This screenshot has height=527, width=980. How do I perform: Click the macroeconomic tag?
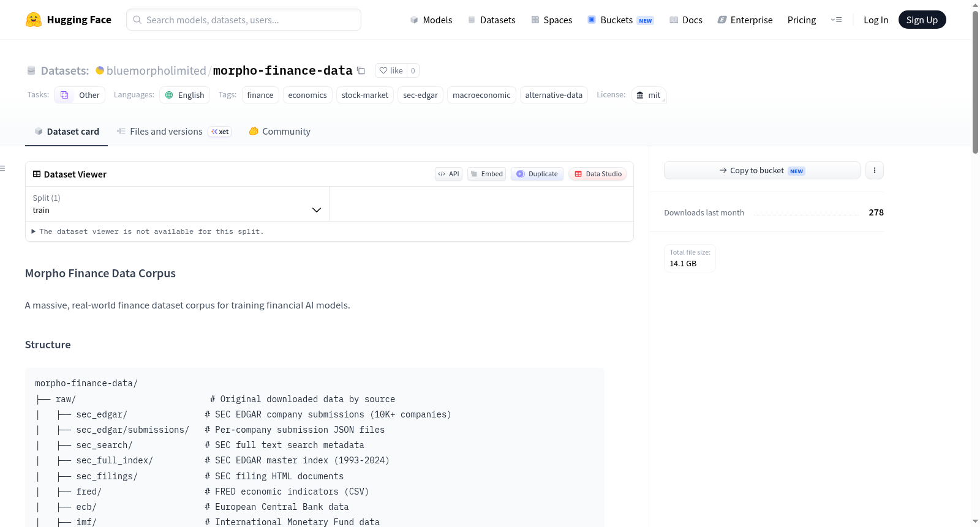481,95
